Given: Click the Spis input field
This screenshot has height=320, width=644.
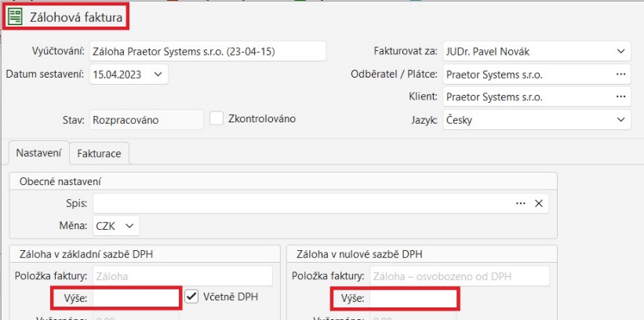Looking at the screenshot, I should [300, 203].
